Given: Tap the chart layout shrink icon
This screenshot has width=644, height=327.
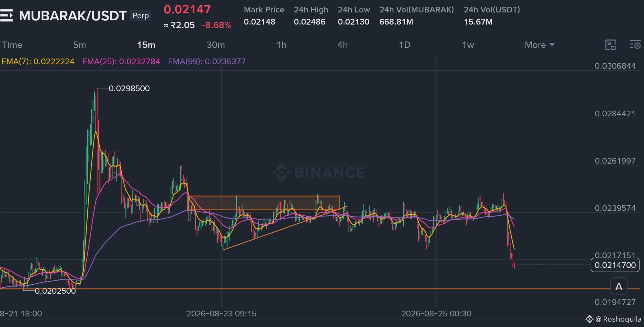Looking at the screenshot, I should (610, 45).
